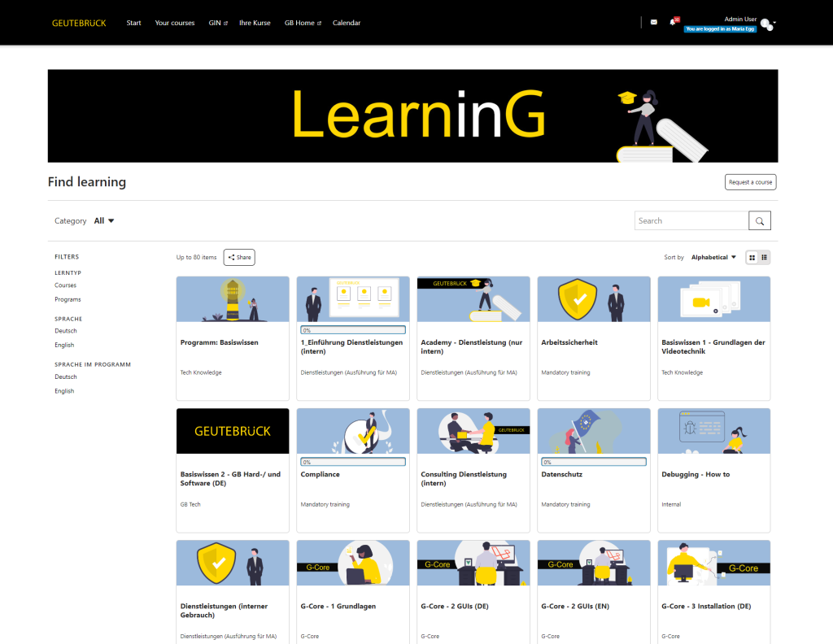Select English under Sprache im Programm

coord(64,391)
